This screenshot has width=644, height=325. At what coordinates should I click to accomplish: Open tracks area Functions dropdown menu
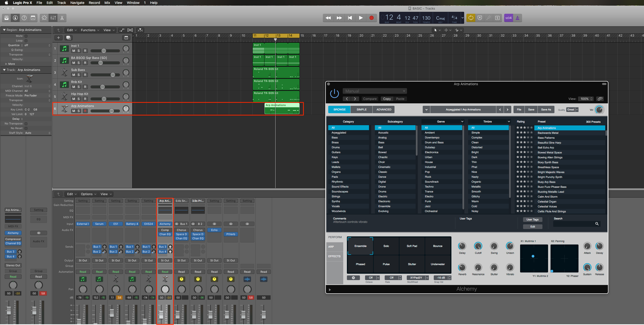[x=90, y=30]
